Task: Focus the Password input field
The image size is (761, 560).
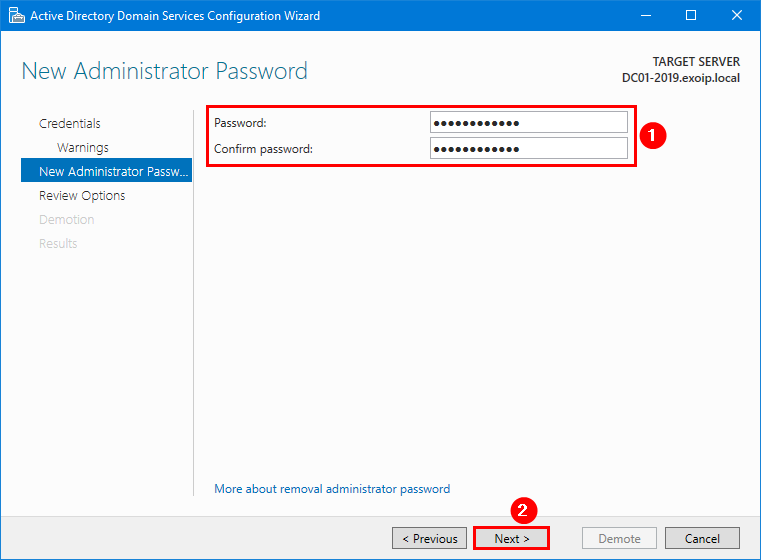Action: tap(529, 122)
